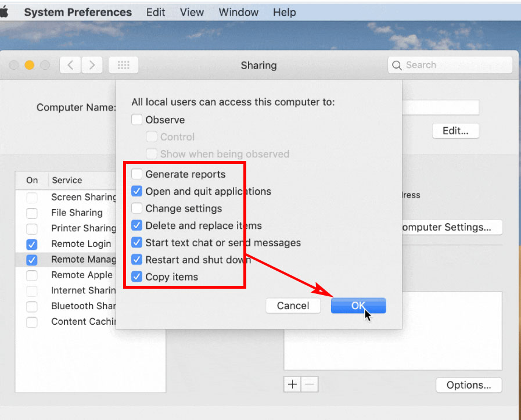Turn on Bluetooth Sharing checkbox

pos(32,306)
